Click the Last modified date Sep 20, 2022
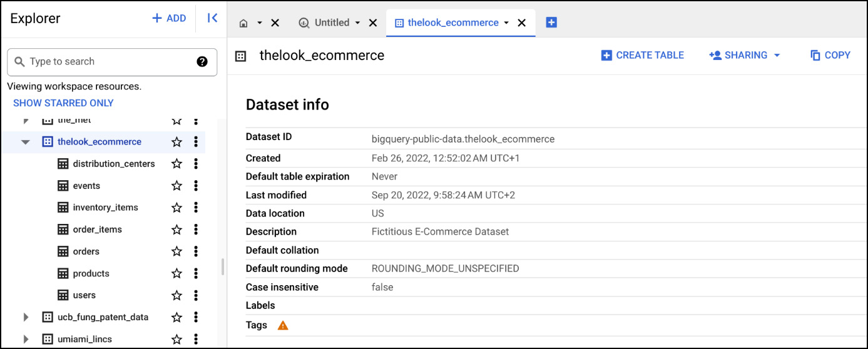Image resolution: width=868 pixels, height=349 pixels. pyautogui.click(x=443, y=195)
